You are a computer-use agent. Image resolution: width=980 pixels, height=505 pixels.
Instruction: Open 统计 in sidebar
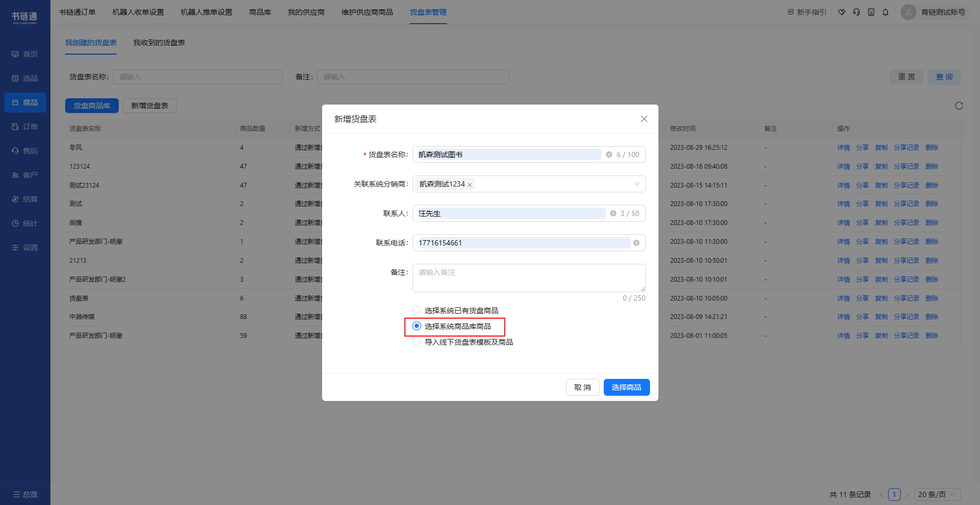(x=25, y=223)
